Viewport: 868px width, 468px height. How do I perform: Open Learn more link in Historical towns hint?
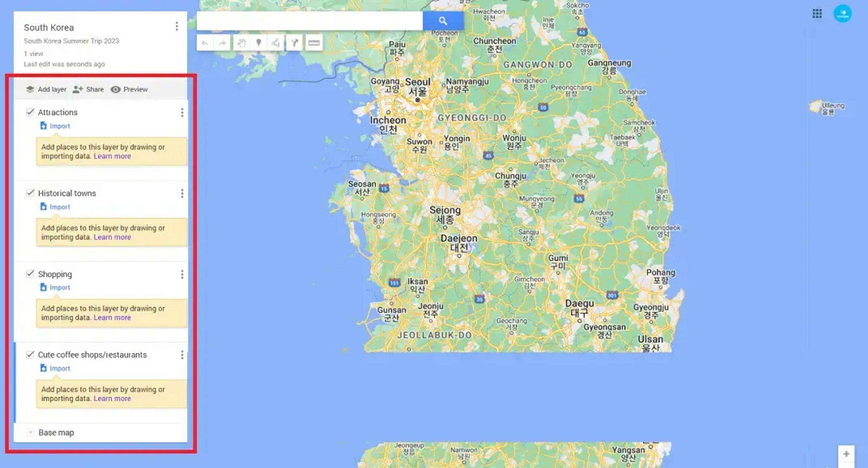[x=112, y=237]
